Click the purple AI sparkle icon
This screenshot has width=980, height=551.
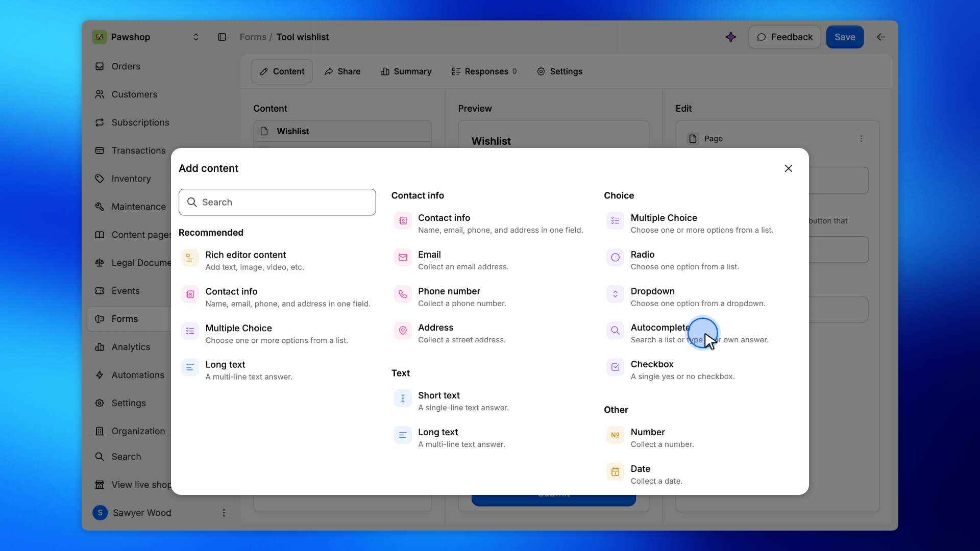[731, 37]
